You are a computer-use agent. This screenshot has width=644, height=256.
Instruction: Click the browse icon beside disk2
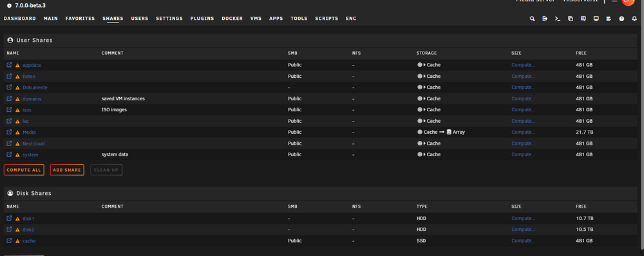click(x=10, y=230)
